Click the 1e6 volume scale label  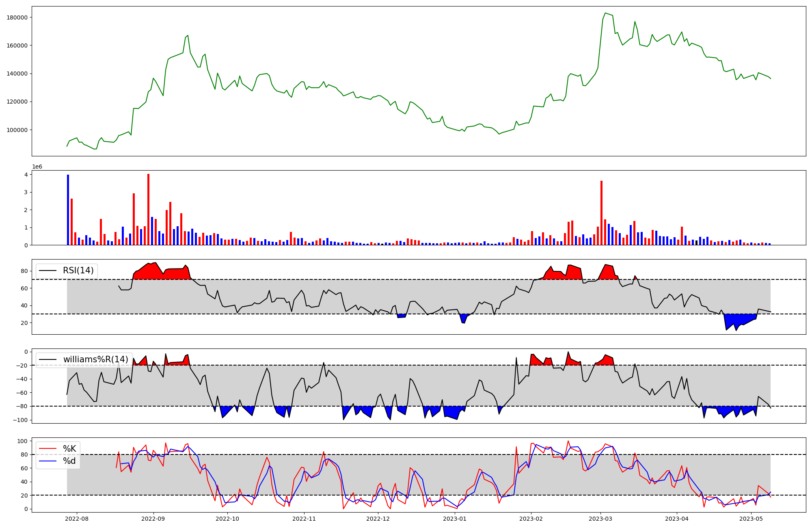[37, 167]
